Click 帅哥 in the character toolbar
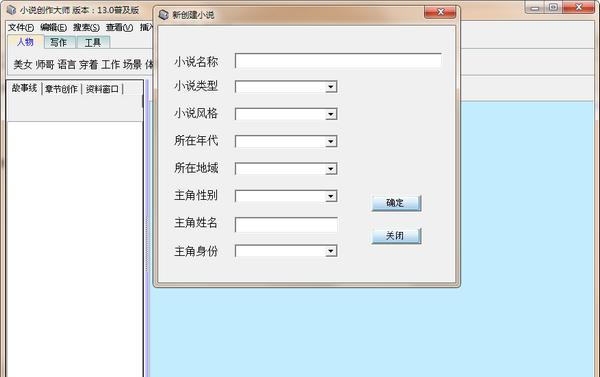The image size is (600, 377). [45, 65]
